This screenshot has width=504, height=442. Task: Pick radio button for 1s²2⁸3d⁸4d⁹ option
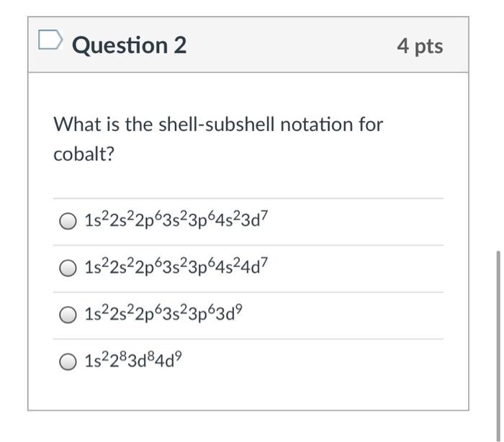(67, 363)
